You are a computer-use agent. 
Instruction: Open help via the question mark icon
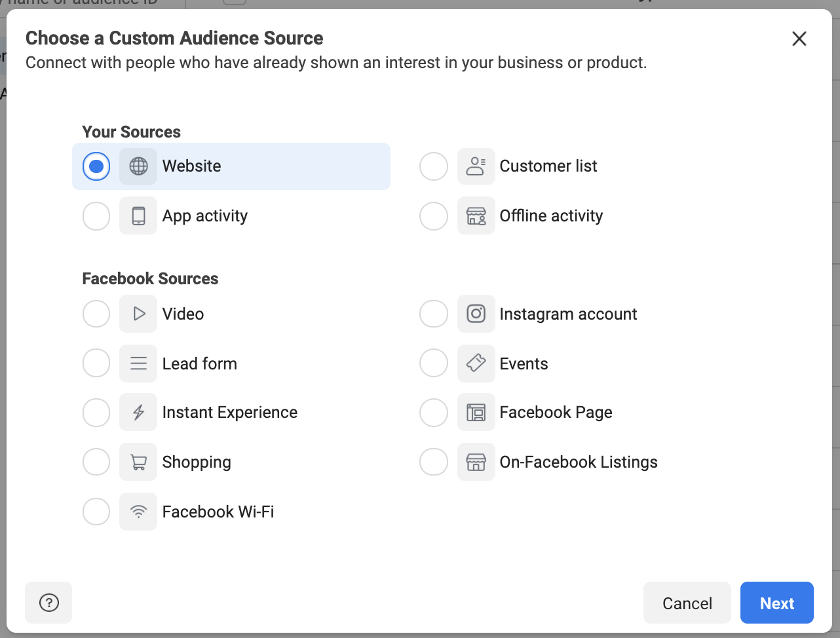pos(48,603)
